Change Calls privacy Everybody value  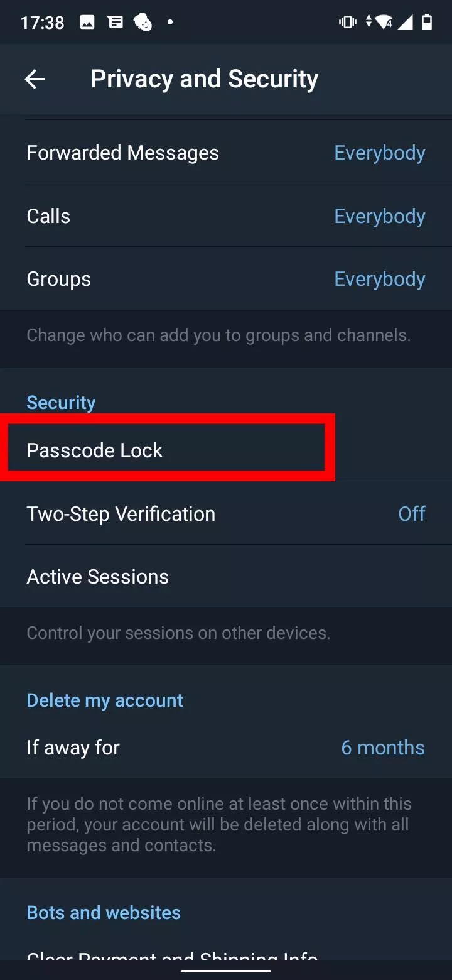(x=380, y=216)
